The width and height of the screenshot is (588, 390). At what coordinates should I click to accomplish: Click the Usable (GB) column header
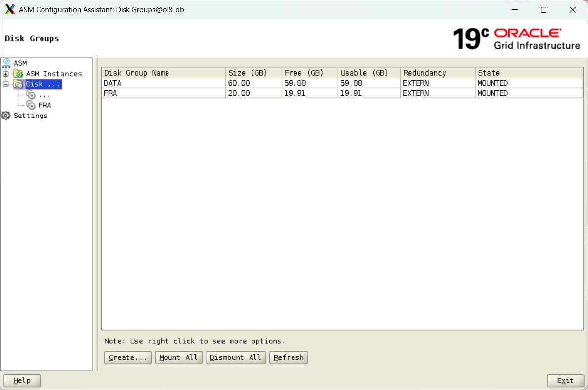click(370, 73)
